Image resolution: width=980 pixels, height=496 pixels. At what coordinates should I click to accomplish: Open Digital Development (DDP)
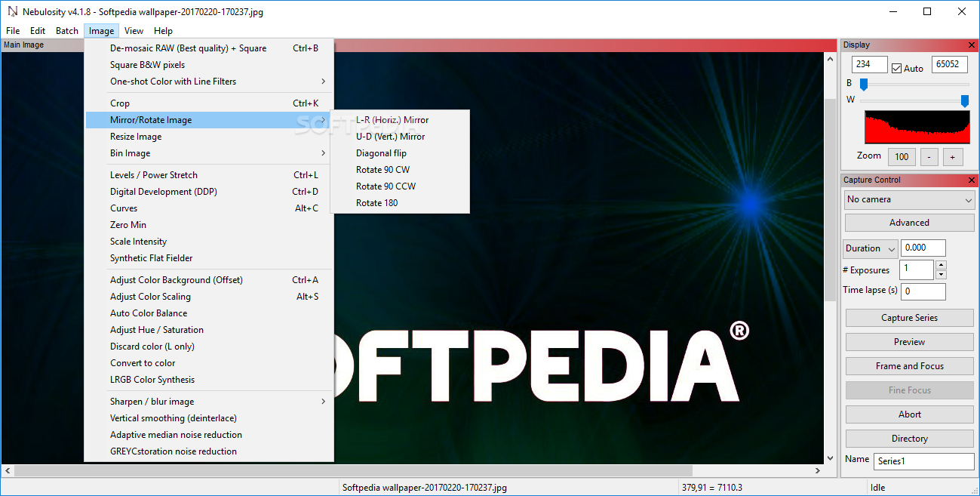[x=209, y=192]
